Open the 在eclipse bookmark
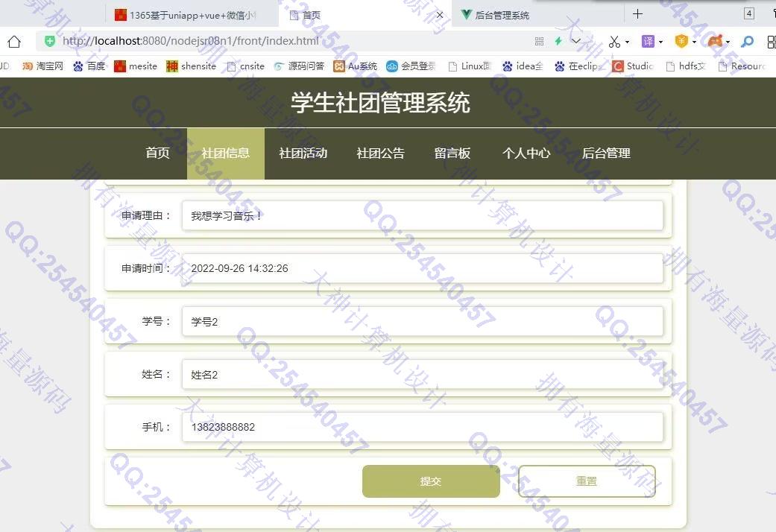The image size is (776, 532). click(x=578, y=66)
